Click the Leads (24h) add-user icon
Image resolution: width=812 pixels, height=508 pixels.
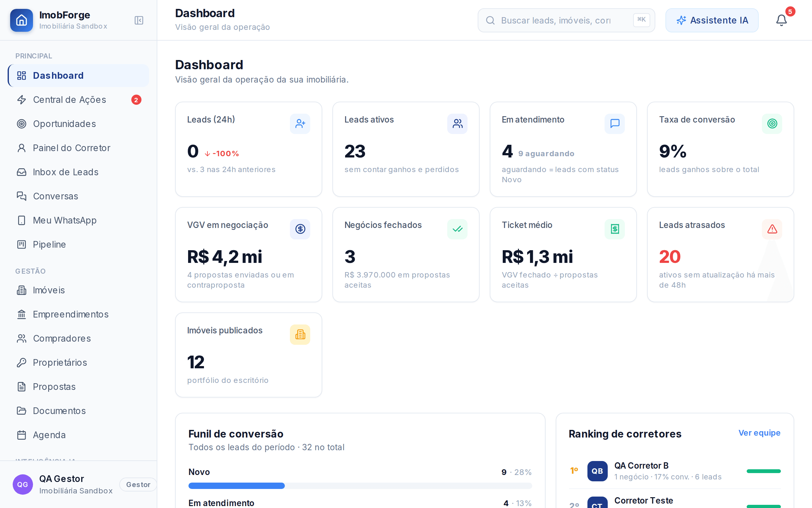pos(300,124)
